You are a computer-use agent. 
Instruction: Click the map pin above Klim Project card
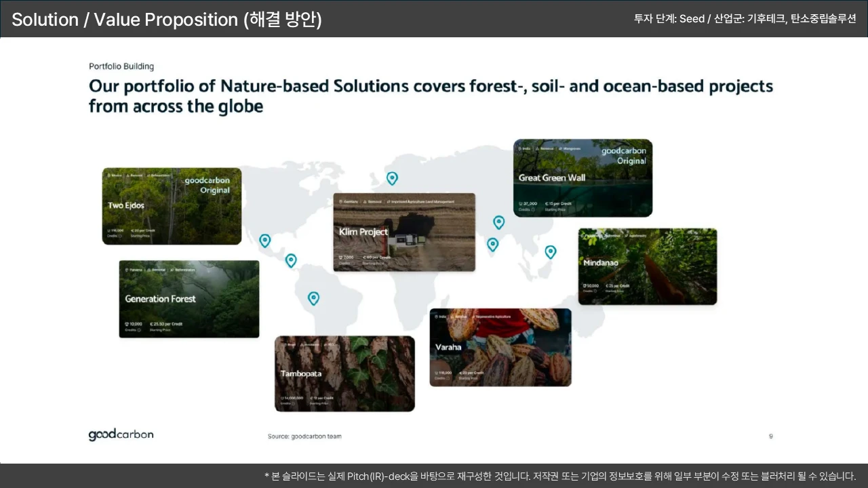(x=392, y=178)
